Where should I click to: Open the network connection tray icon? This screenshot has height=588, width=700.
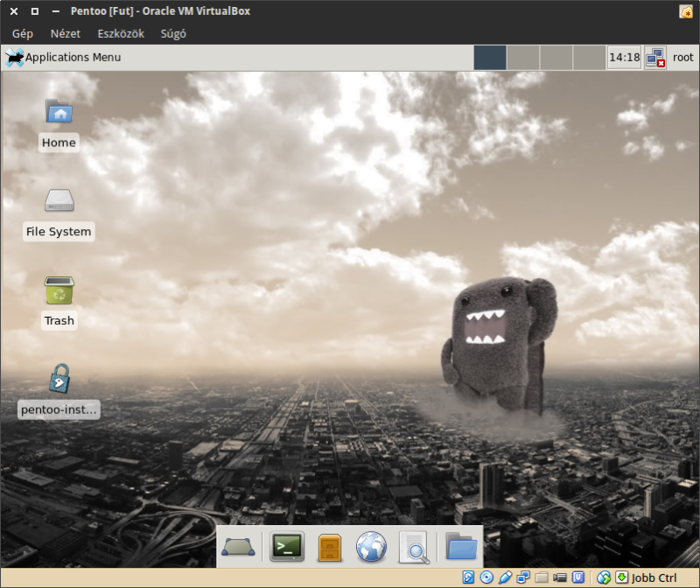pyautogui.click(x=655, y=58)
